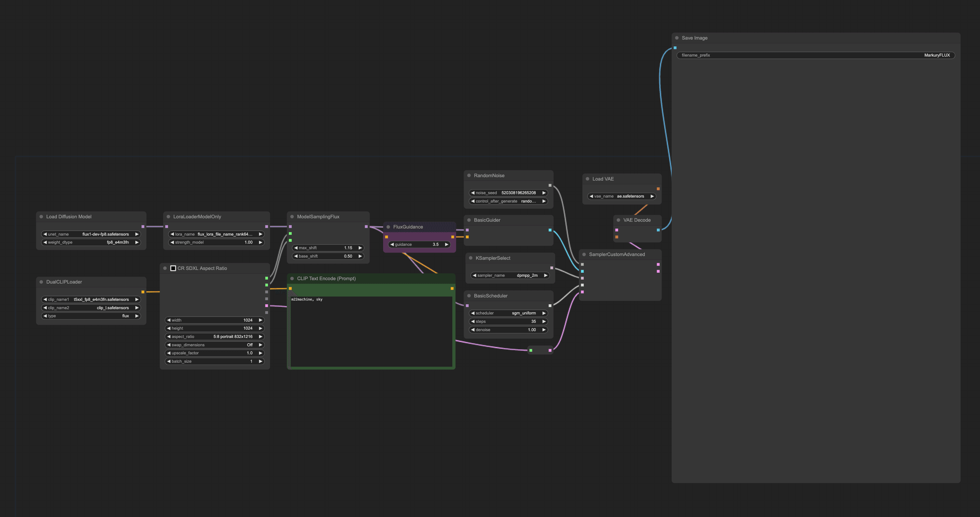The height and width of the screenshot is (517, 980).
Task: Collapse the BasicScheduler node via its title dot
Action: 469,296
